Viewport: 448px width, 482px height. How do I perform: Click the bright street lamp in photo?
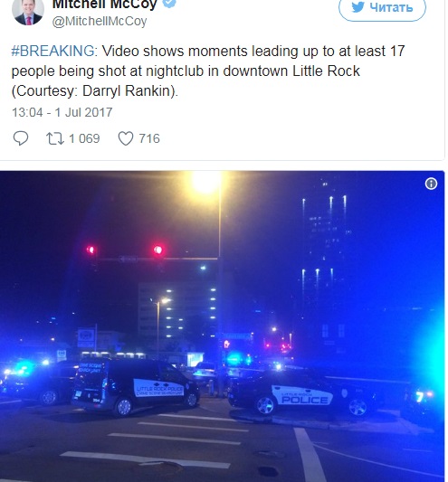(x=205, y=183)
